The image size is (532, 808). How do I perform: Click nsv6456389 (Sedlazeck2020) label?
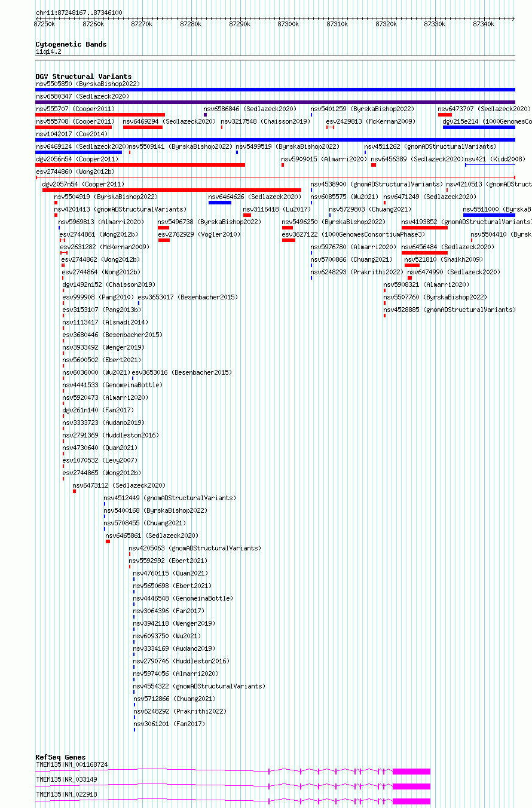coord(417,159)
